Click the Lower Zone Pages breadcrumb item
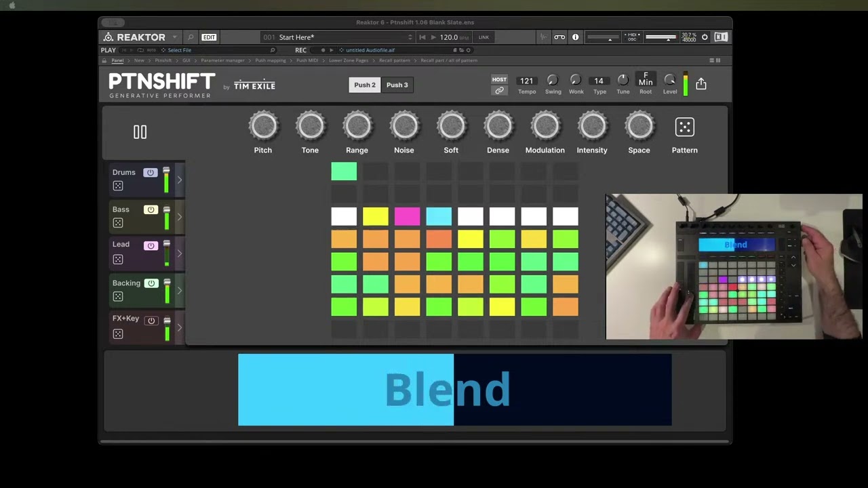Viewport: 868px width, 488px height. pyautogui.click(x=349, y=60)
